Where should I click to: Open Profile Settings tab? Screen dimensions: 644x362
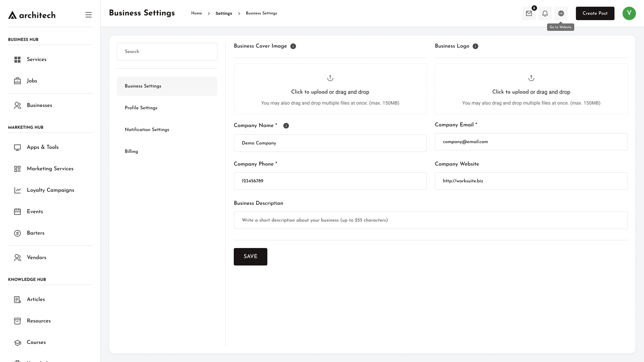141,108
